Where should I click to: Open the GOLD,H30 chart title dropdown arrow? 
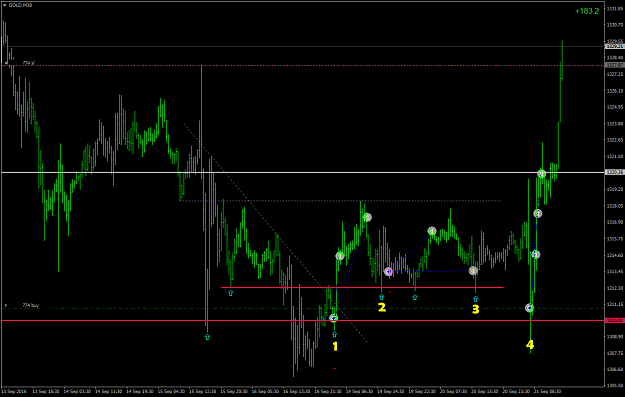pos(4,5)
